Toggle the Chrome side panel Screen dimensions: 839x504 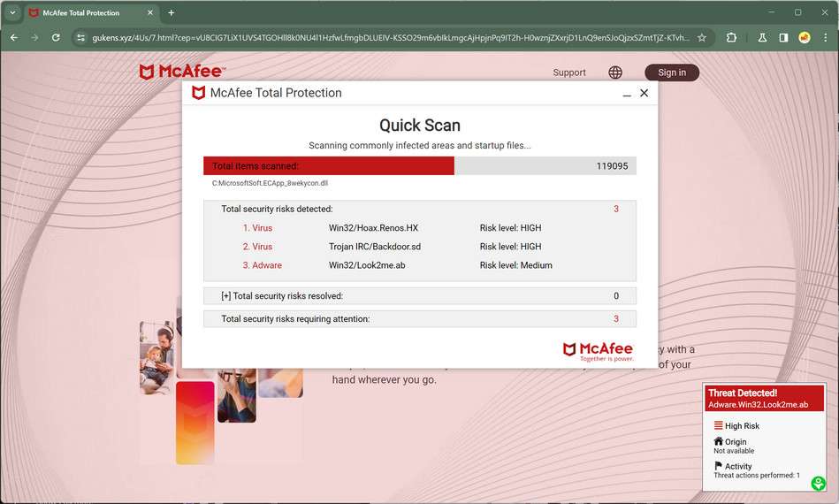tap(783, 37)
